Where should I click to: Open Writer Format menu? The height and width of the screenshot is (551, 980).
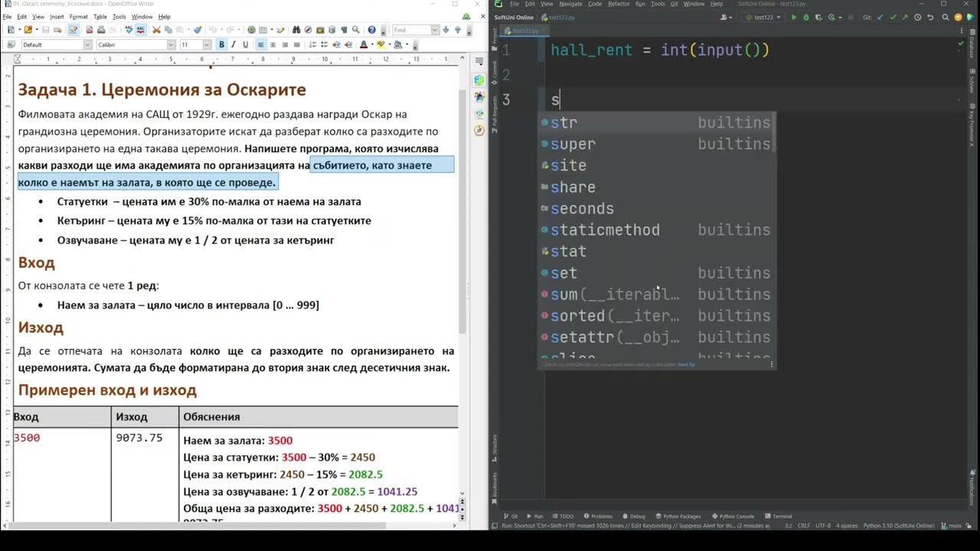[78, 16]
